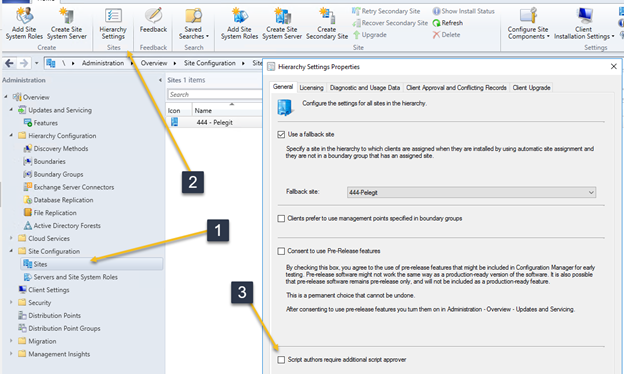Screen dimensions: 624x374
Task: Click Create Site System Server in the Create group
Action: (66, 24)
